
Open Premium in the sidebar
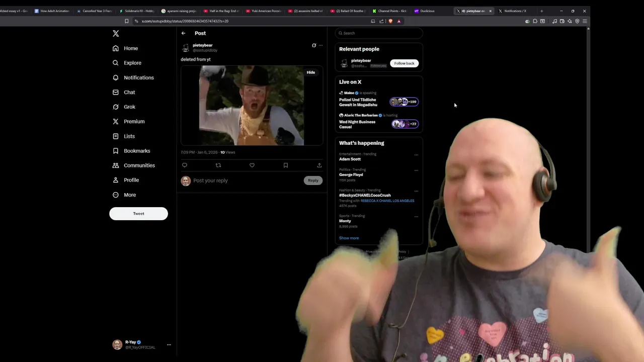(x=128, y=121)
